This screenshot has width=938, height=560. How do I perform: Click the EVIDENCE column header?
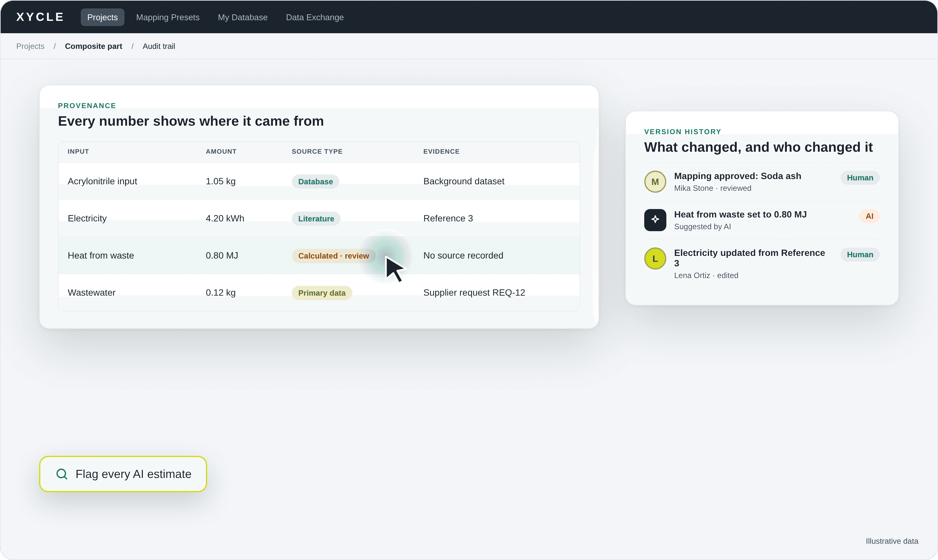click(x=441, y=151)
